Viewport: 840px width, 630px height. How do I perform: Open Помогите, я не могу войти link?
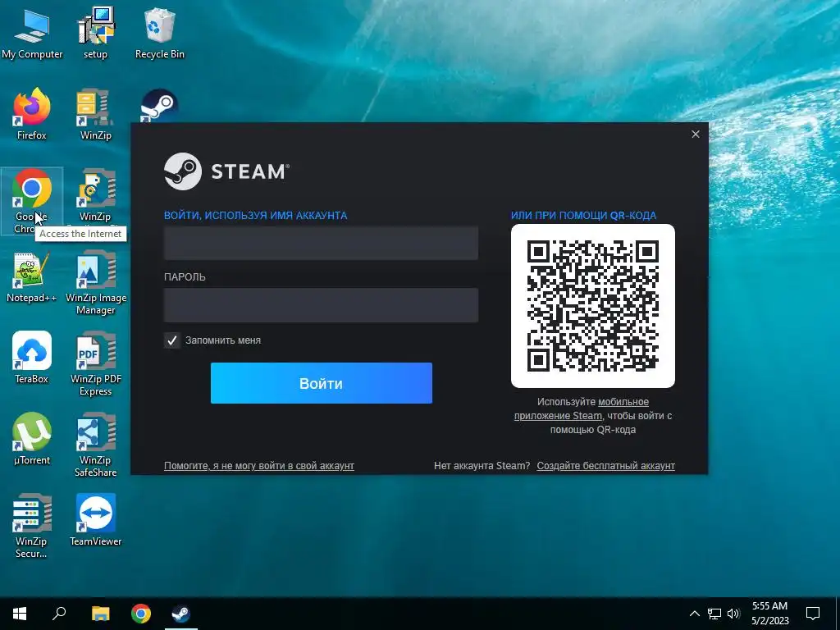[258, 466]
